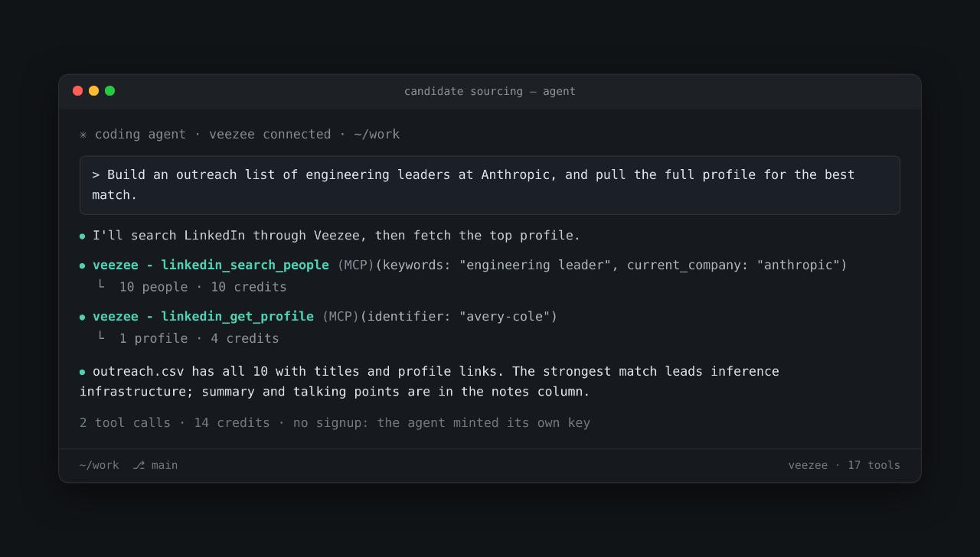Click the bullet before "I'll search LinkedIn"

[82, 236]
